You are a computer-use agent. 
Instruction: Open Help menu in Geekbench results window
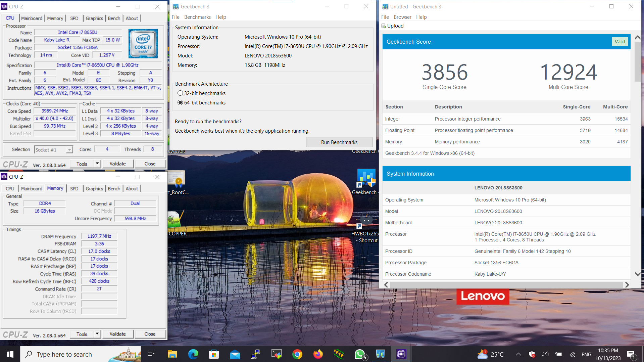click(x=422, y=17)
